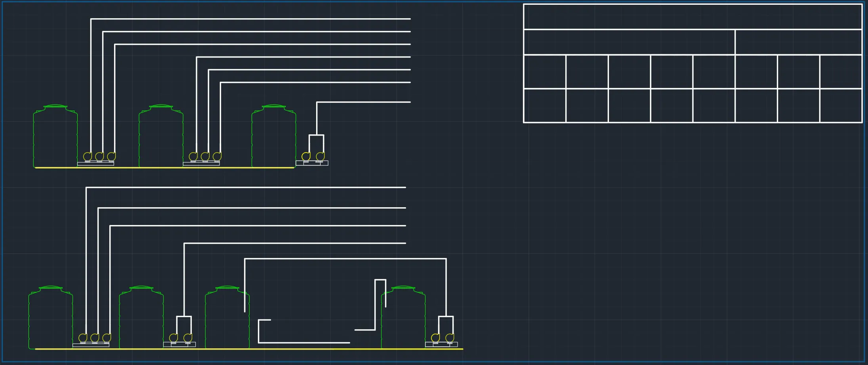This screenshot has width=868, height=365.
Task: Click the top full-width title cell of the table
Action: pos(693,17)
